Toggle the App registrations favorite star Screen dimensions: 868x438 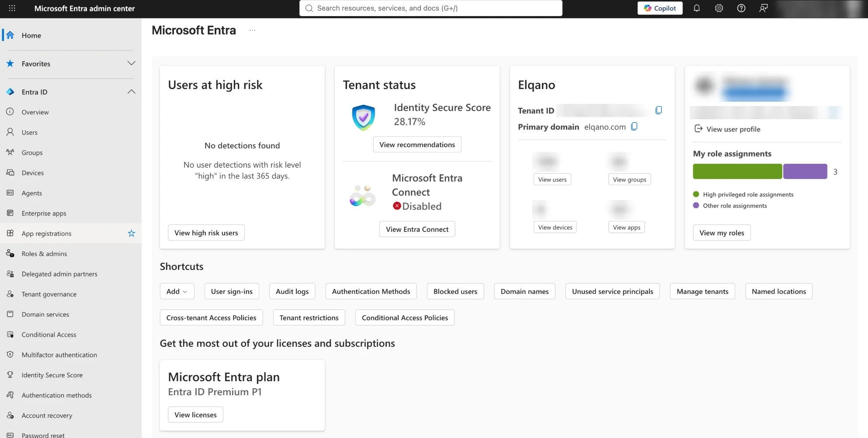click(x=131, y=234)
